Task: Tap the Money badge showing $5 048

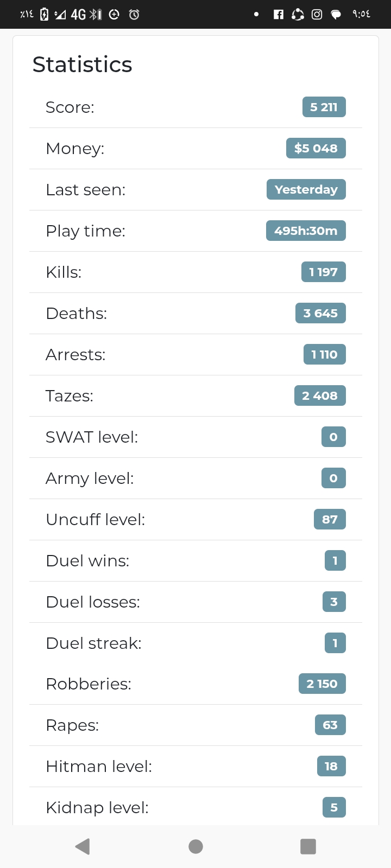Action: coord(316,148)
